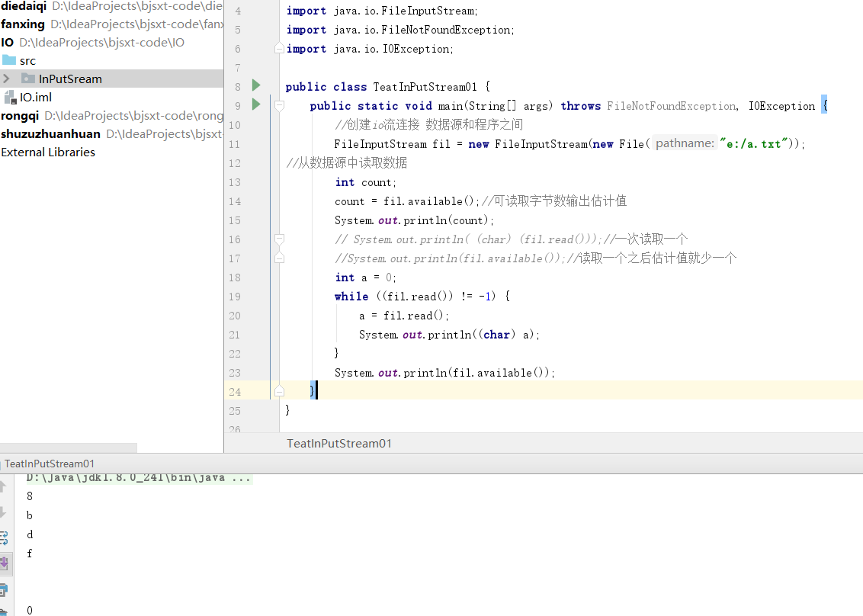This screenshot has width=863, height=616.
Task: Run class from line 8 gutter arrow
Action: [x=256, y=85]
